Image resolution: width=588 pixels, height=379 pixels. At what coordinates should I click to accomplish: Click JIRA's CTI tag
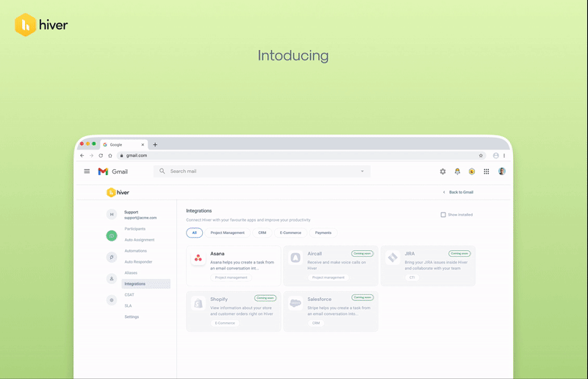(412, 277)
